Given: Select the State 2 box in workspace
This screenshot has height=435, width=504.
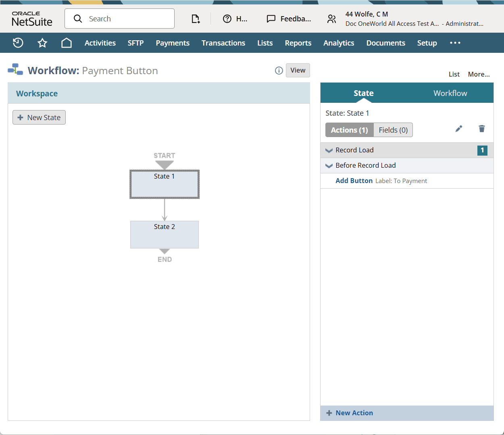Looking at the screenshot, I should click(x=165, y=234).
